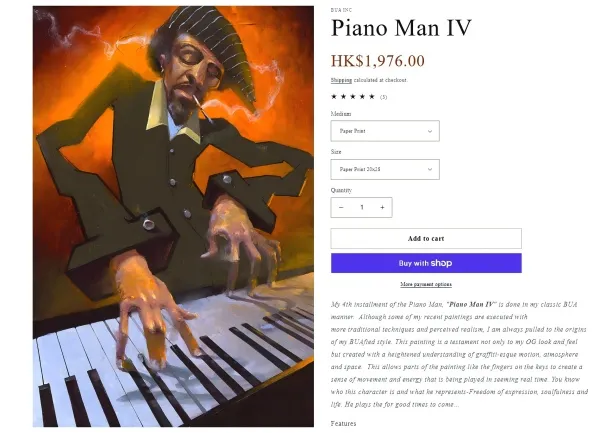Open the review count next to stars

tap(383, 97)
